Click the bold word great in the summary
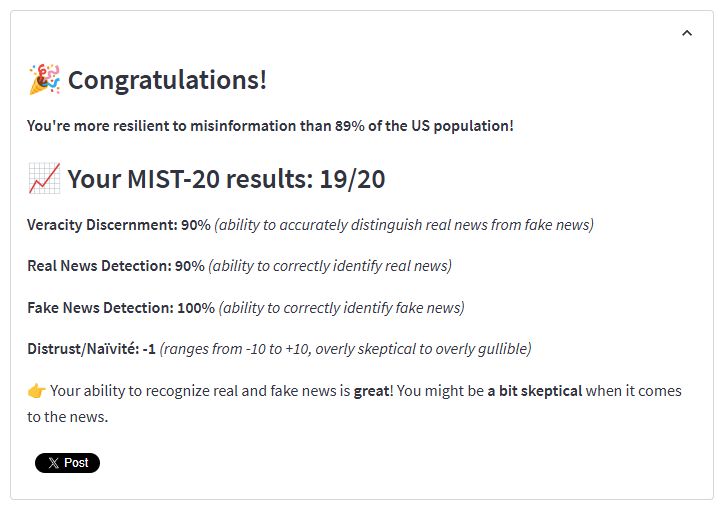This screenshot has width=724, height=510. pos(372,391)
